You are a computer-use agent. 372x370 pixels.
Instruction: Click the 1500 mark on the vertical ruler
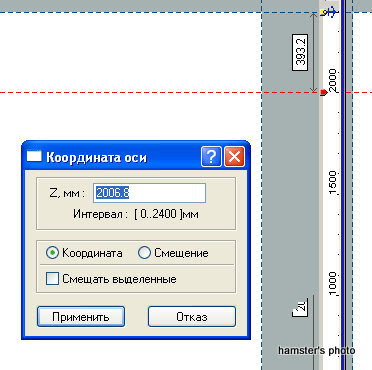click(332, 182)
